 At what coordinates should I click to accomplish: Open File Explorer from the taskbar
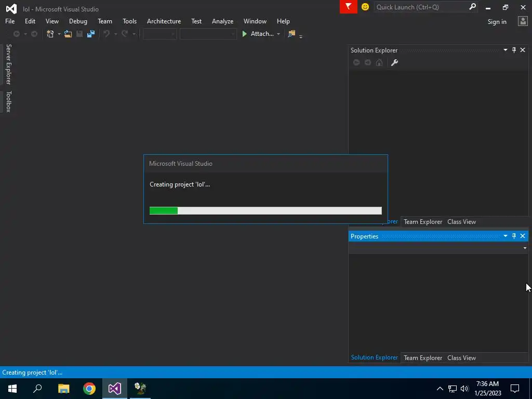[63, 389]
